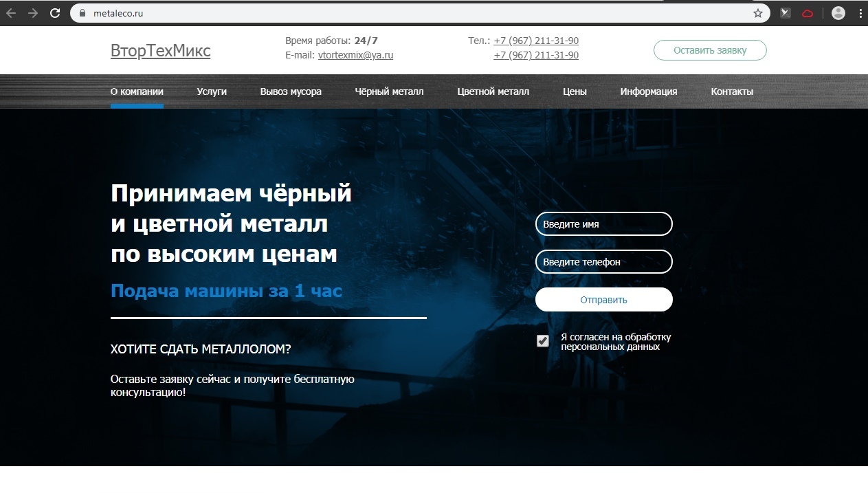Click the Оставить заявку button

pyautogui.click(x=709, y=50)
